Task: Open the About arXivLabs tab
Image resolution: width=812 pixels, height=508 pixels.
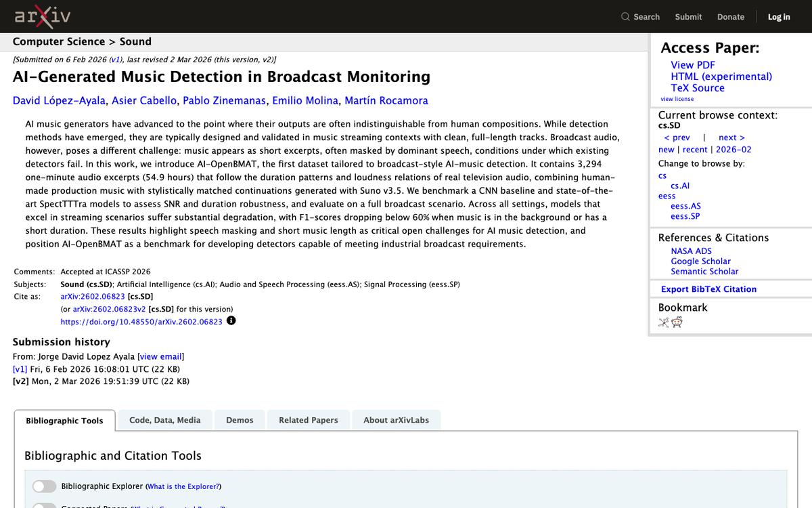Action: [396, 420]
